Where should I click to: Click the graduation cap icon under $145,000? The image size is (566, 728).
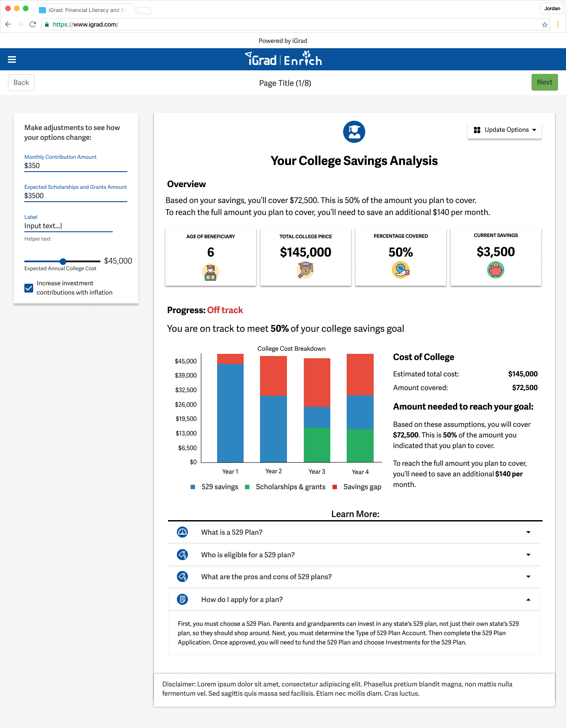(x=306, y=270)
